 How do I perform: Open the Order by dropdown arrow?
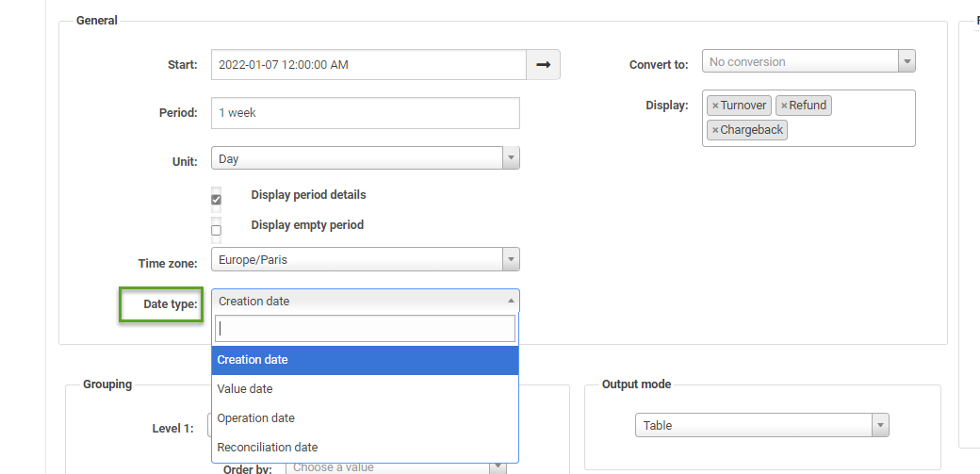pyautogui.click(x=498, y=466)
